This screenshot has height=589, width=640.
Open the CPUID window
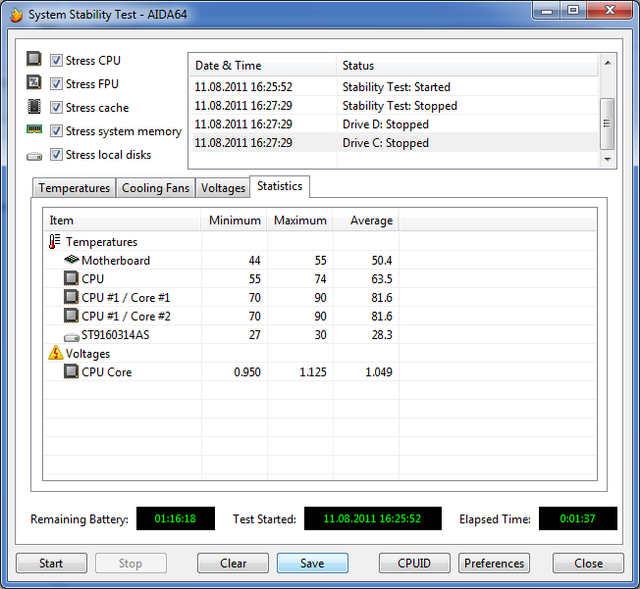pyautogui.click(x=414, y=563)
